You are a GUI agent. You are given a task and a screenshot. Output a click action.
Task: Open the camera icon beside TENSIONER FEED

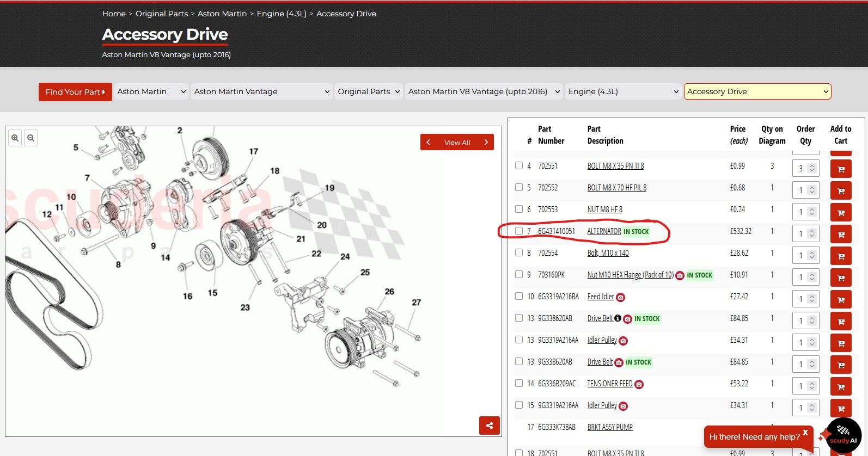(x=639, y=384)
